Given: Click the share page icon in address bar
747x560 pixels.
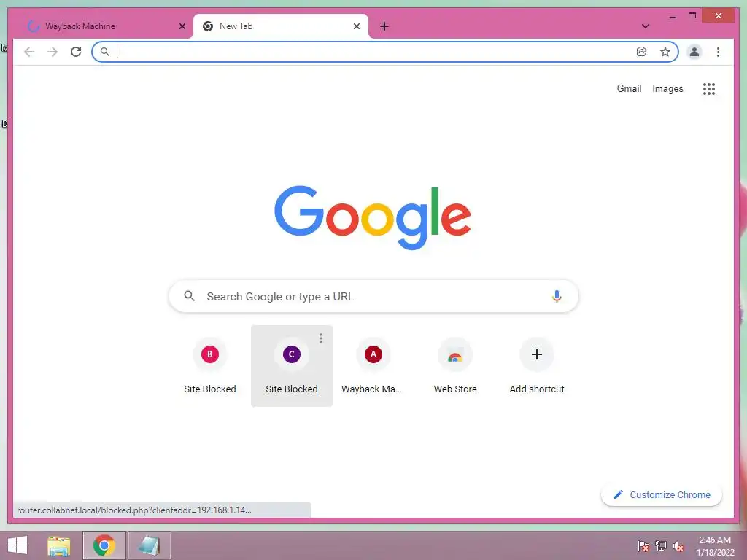Looking at the screenshot, I should [642, 52].
